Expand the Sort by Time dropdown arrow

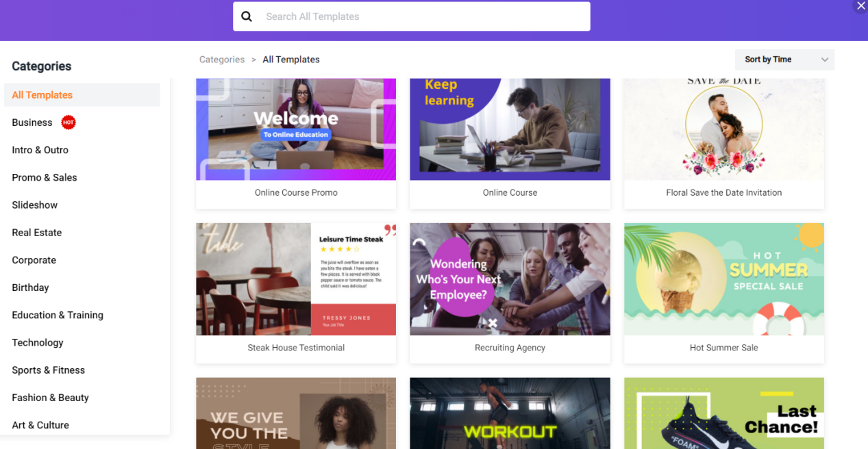825,60
